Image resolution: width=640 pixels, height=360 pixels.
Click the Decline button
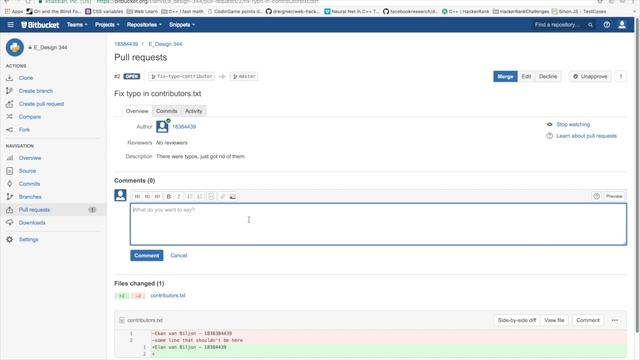click(x=548, y=76)
